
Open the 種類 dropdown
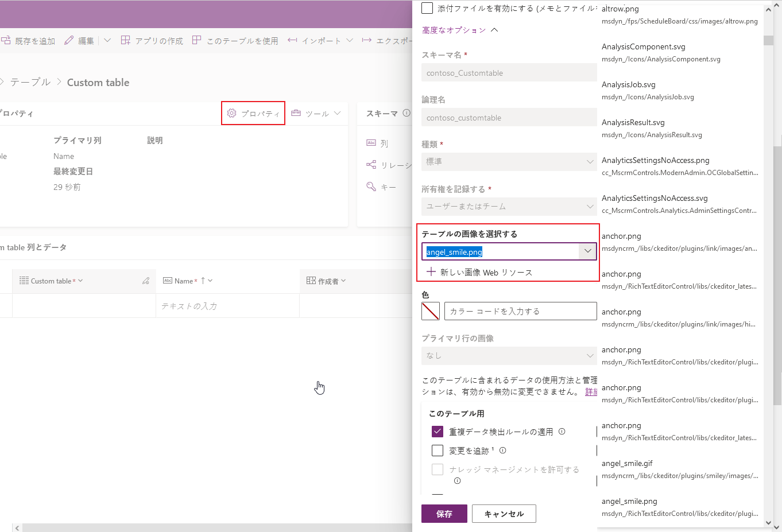click(x=509, y=162)
